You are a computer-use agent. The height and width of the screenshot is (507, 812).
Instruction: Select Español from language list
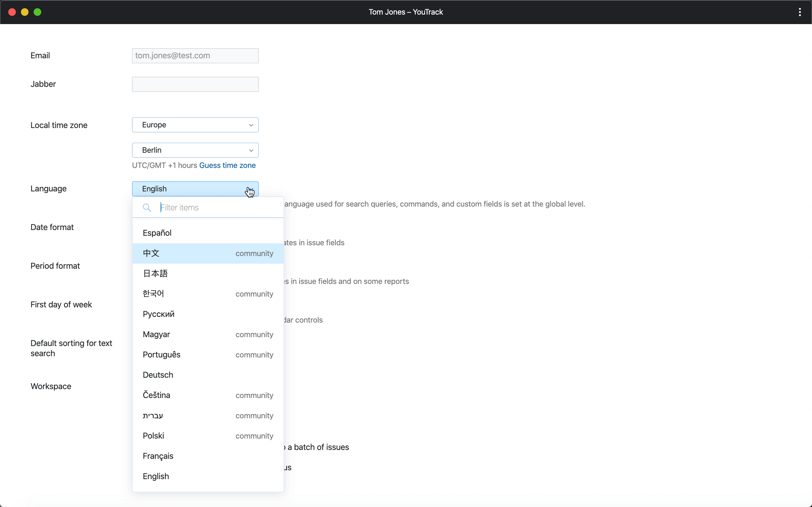coord(157,233)
